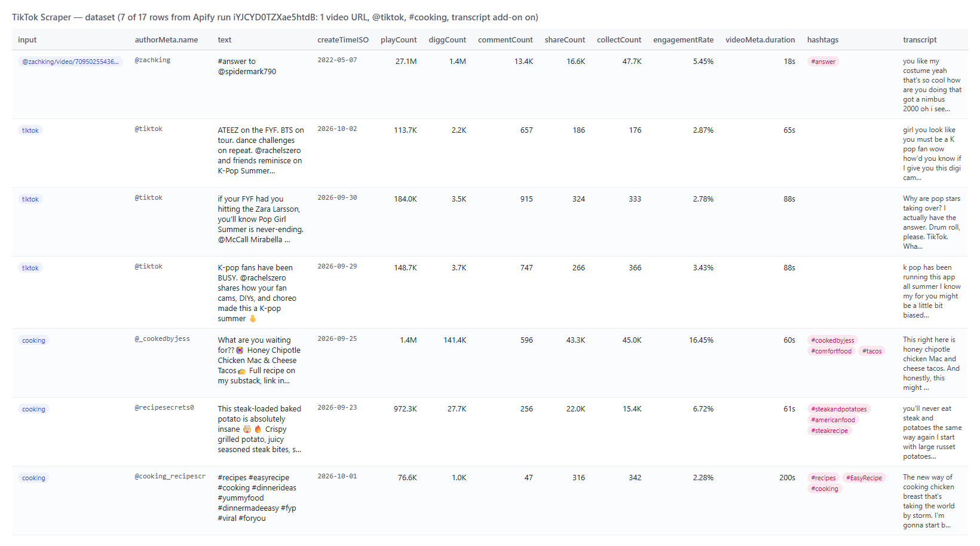Click the createTimeISO column header
The image size is (980, 546).
(343, 40)
